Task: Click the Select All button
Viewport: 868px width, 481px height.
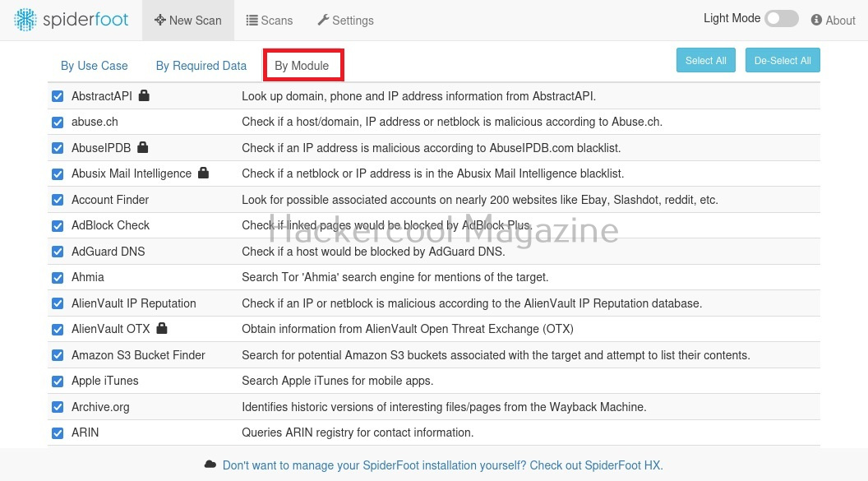Action: pyautogui.click(x=706, y=60)
